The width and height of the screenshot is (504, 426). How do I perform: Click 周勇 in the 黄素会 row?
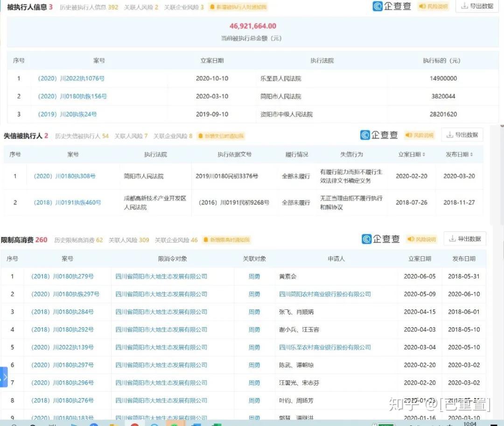coord(254,276)
